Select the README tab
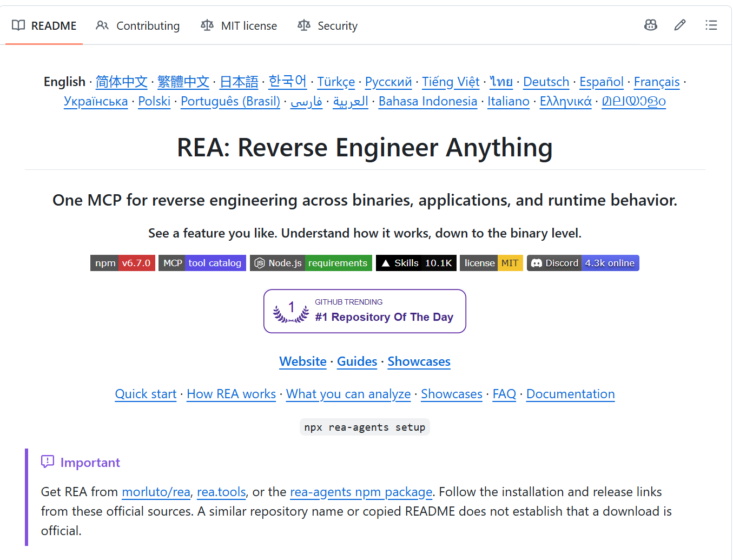This screenshot has height=560, width=733. click(44, 25)
